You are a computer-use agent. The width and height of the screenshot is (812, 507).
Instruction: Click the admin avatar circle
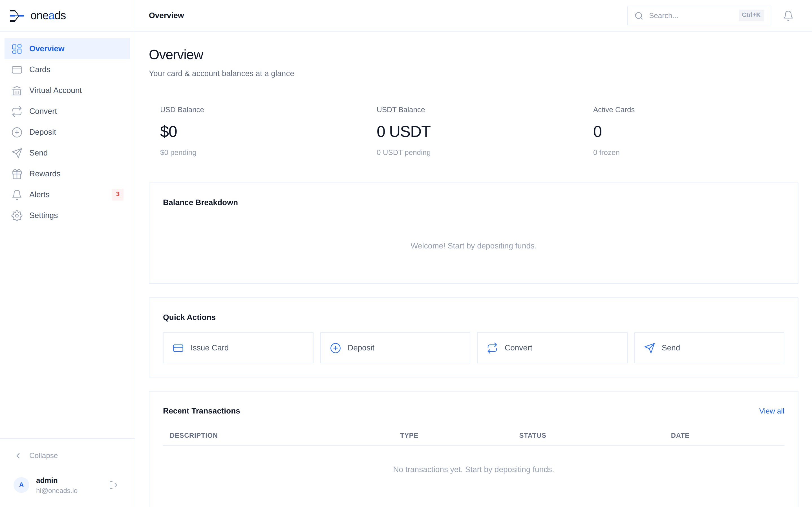pyautogui.click(x=21, y=485)
